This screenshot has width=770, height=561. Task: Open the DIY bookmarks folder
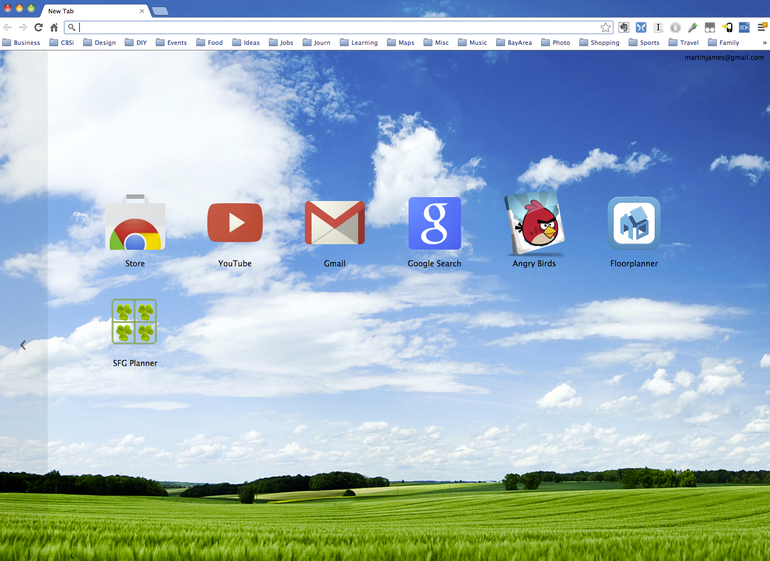(136, 43)
